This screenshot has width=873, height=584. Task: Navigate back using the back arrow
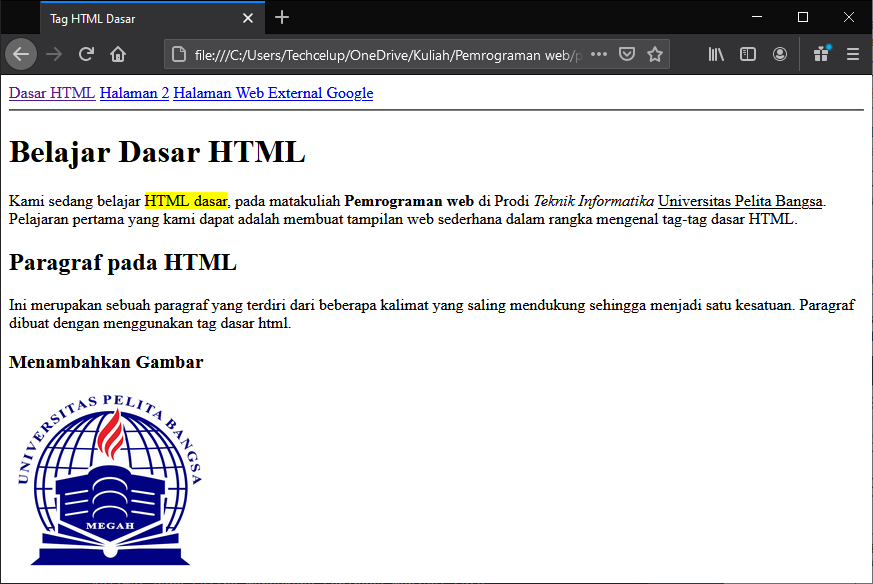(x=21, y=54)
